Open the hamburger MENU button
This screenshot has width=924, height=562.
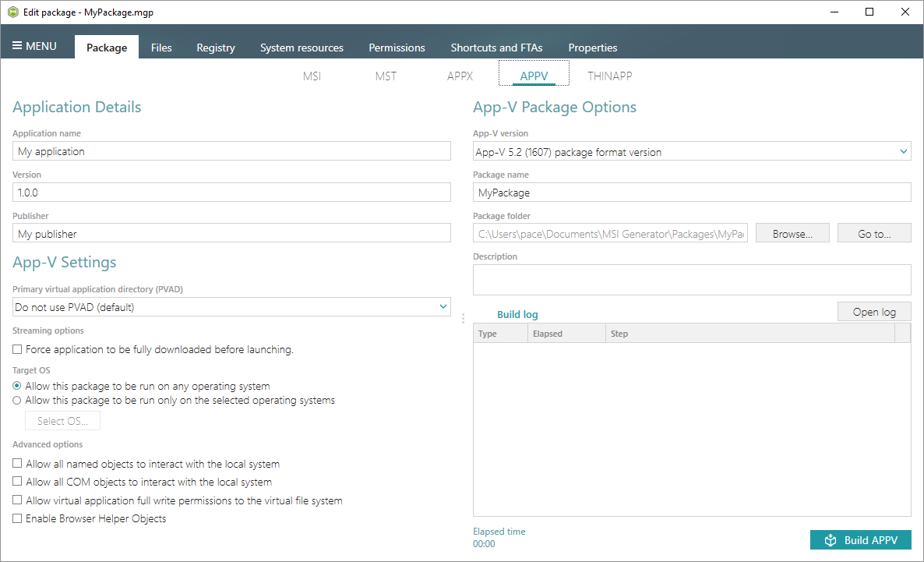tap(35, 46)
